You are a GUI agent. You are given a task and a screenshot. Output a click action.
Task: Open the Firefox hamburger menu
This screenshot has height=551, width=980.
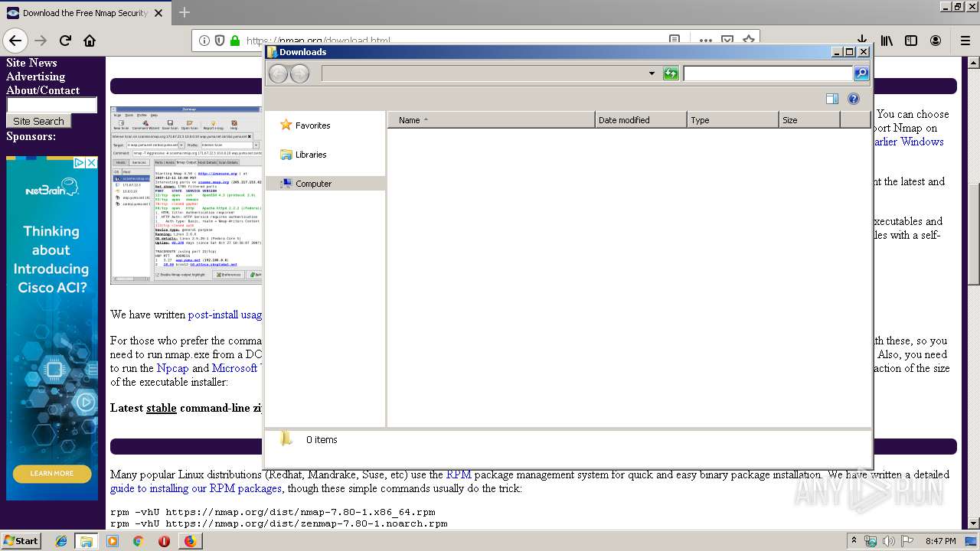click(x=965, y=41)
